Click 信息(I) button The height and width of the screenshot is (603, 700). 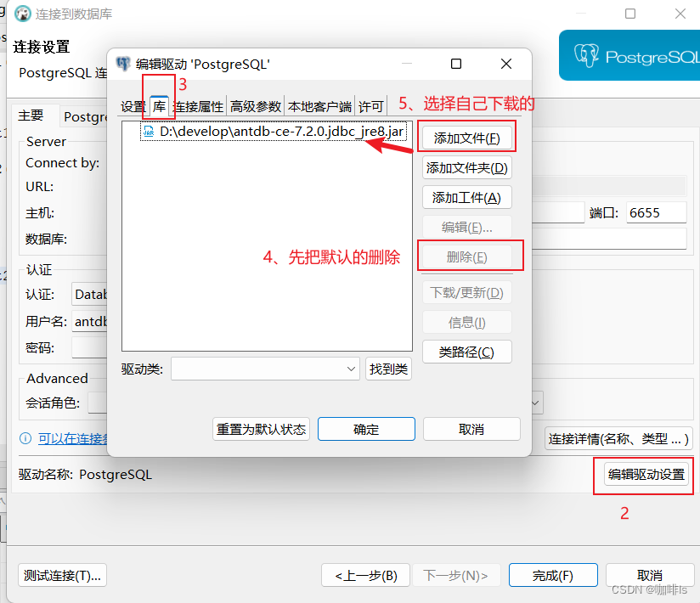(x=467, y=322)
